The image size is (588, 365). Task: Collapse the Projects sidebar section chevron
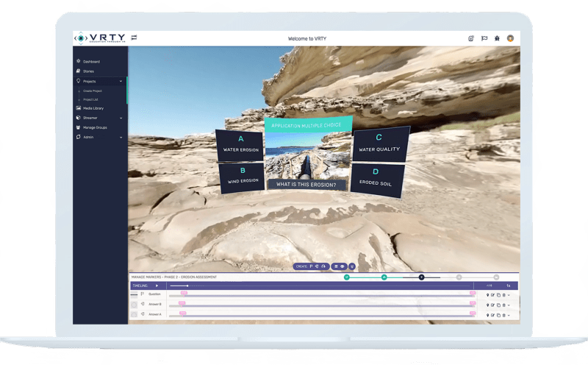121,81
